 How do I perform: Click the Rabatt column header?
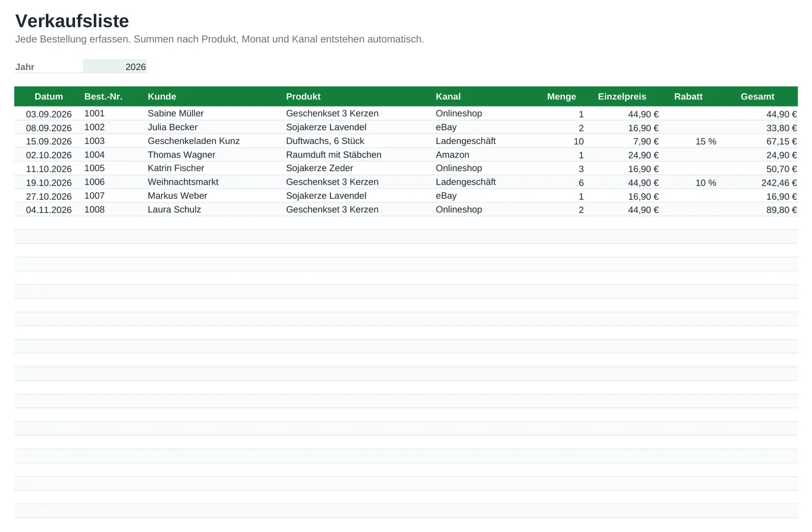click(688, 96)
